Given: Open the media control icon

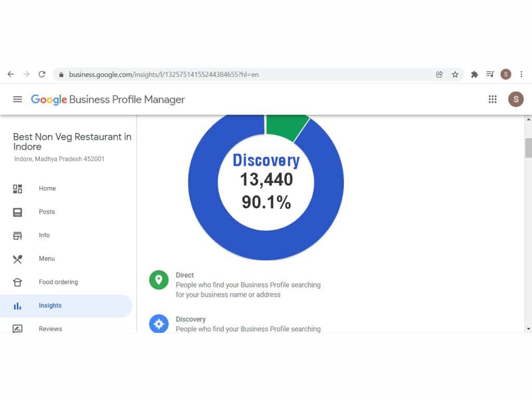Looking at the screenshot, I should pos(489,74).
